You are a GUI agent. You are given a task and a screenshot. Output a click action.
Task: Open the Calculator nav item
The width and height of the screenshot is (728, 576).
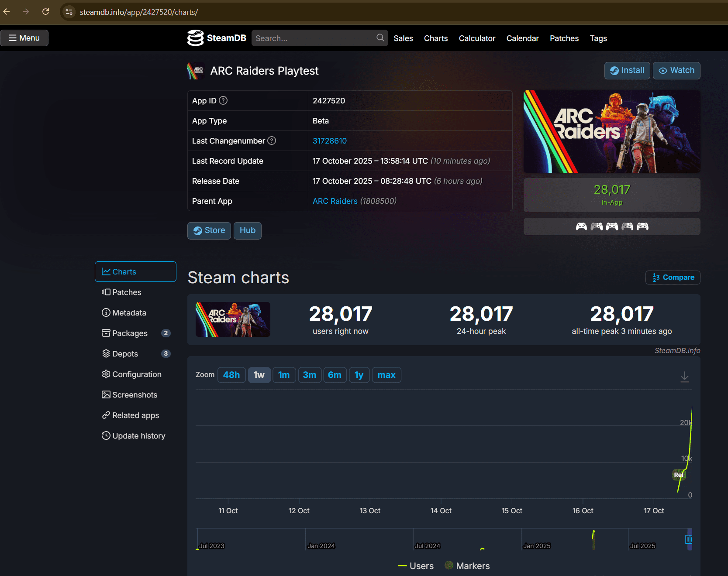(477, 38)
